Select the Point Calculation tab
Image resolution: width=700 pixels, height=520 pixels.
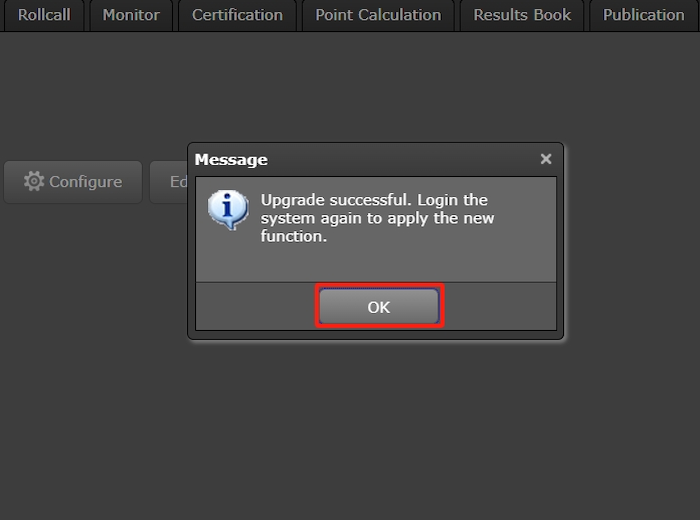pos(378,15)
